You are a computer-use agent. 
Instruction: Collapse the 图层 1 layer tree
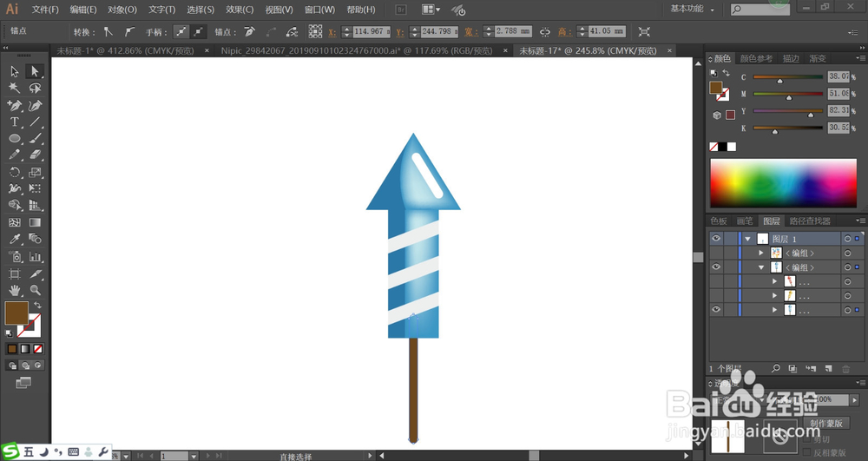(748, 239)
